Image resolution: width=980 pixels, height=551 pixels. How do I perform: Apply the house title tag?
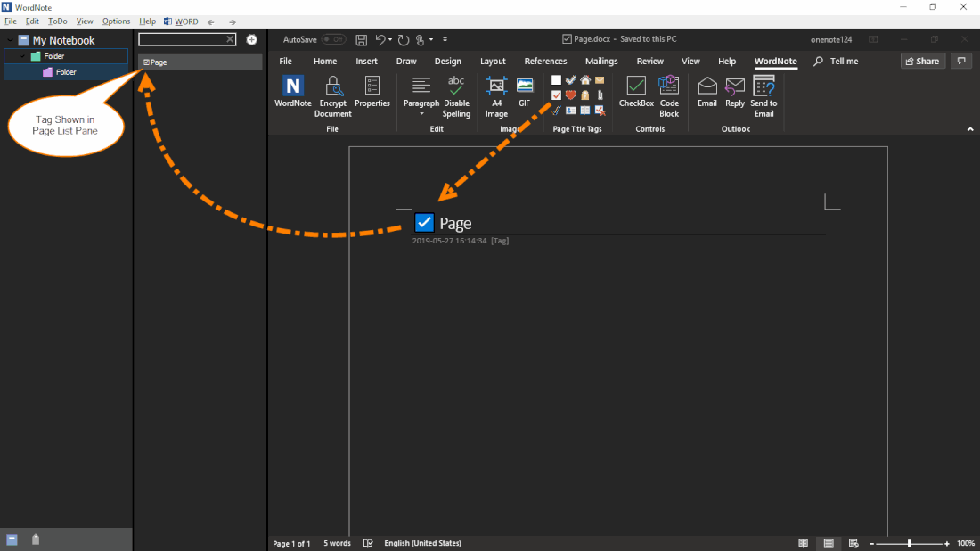[585, 80]
